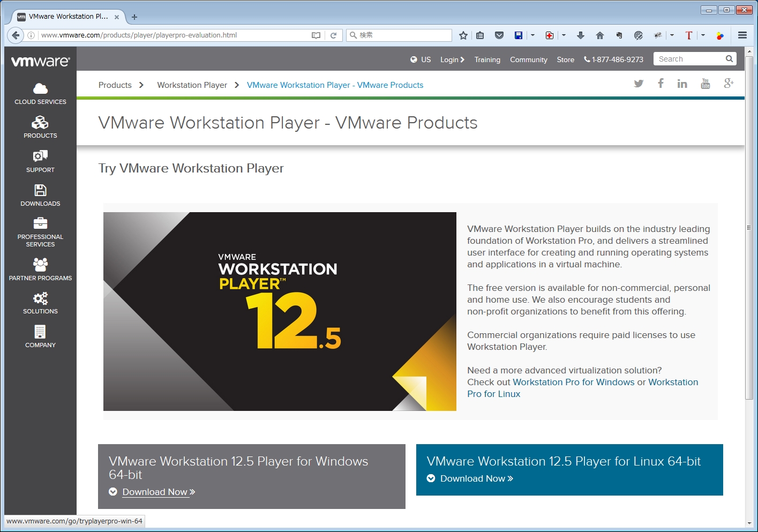
Task: Open the Community menu item
Action: [x=528, y=59]
